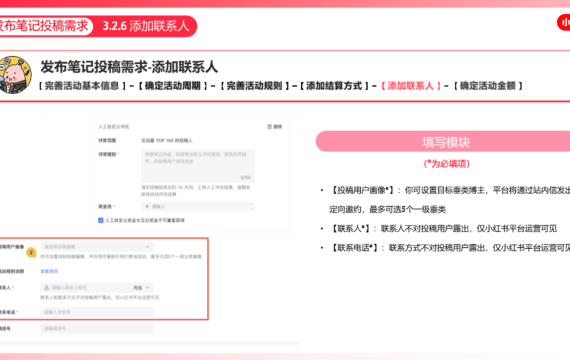Viewport: 570px width, 360px height.
Task: Click the hint text under the 投稿用户画像 dropdown
Action: [x=121, y=256]
